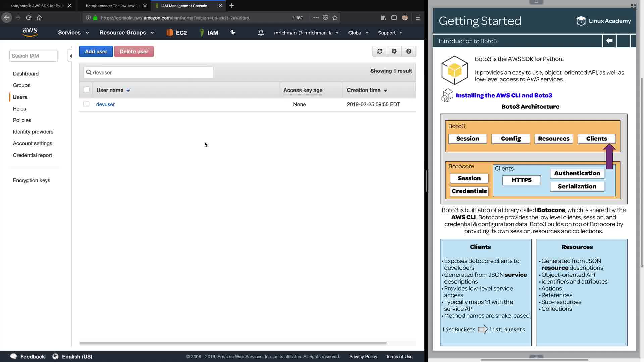This screenshot has width=644, height=362.
Task: Click the refresh users list icon
Action: (380, 51)
